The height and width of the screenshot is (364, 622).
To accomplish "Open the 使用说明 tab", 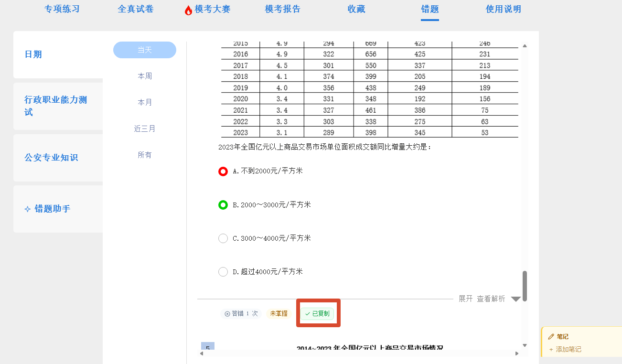I will pos(504,9).
